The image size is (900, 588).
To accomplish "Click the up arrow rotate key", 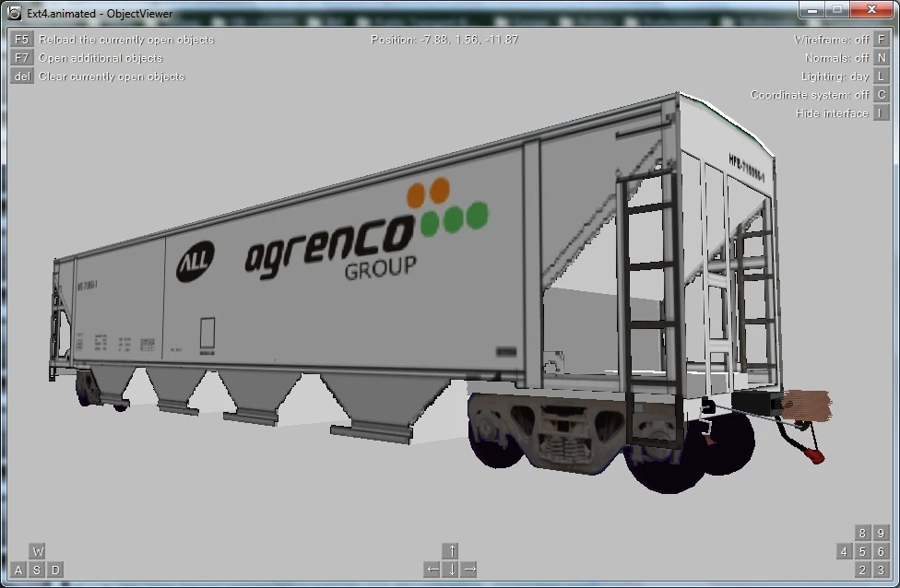I will tap(451, 551).
